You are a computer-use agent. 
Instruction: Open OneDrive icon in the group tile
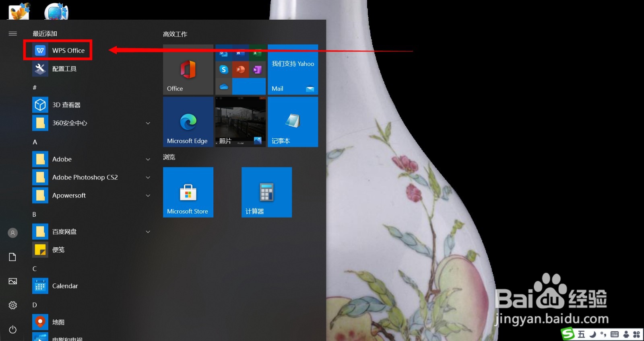pos(224,86)
